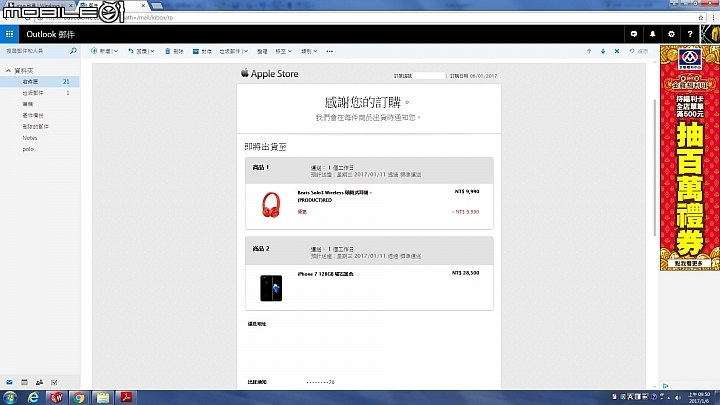Click the Archive box icon
Screen dimensions: 720x405
click(x=196, y=51)
